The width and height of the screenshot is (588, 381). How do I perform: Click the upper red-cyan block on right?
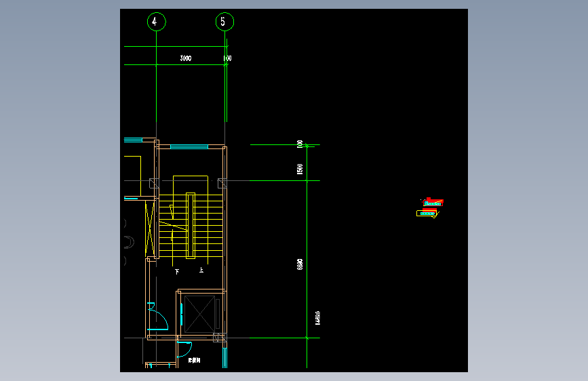pos(433,202)
